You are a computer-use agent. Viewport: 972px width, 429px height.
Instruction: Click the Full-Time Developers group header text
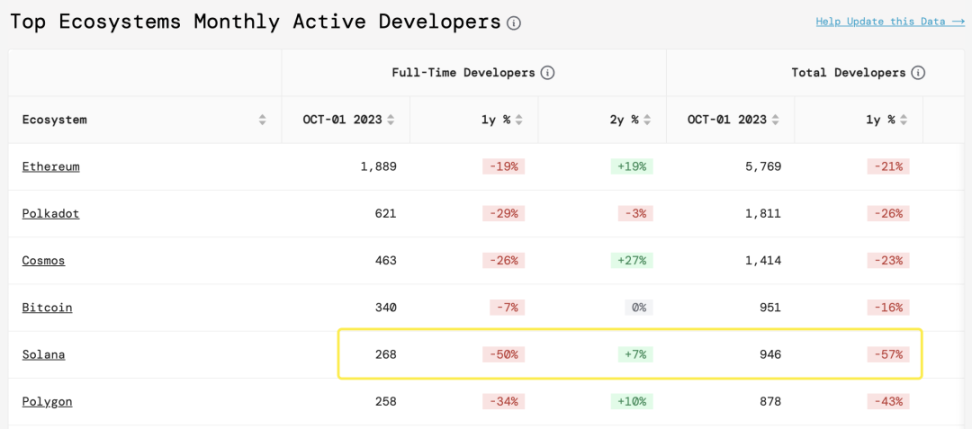464,73
